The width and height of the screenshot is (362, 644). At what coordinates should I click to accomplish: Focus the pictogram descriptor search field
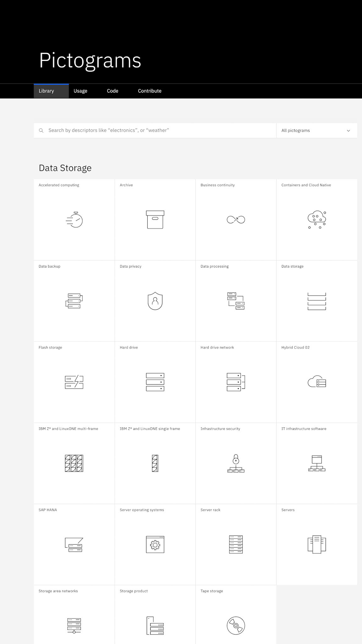(155, 130)
